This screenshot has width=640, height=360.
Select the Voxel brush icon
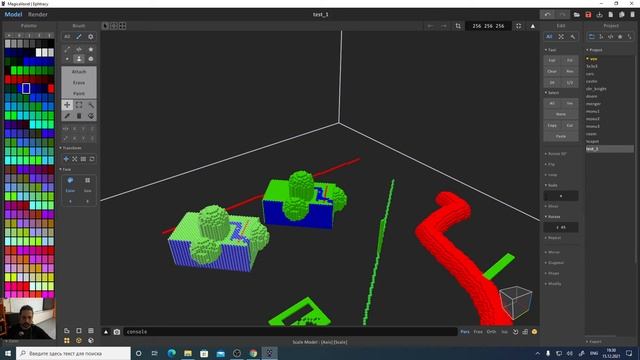pos(67,59)
